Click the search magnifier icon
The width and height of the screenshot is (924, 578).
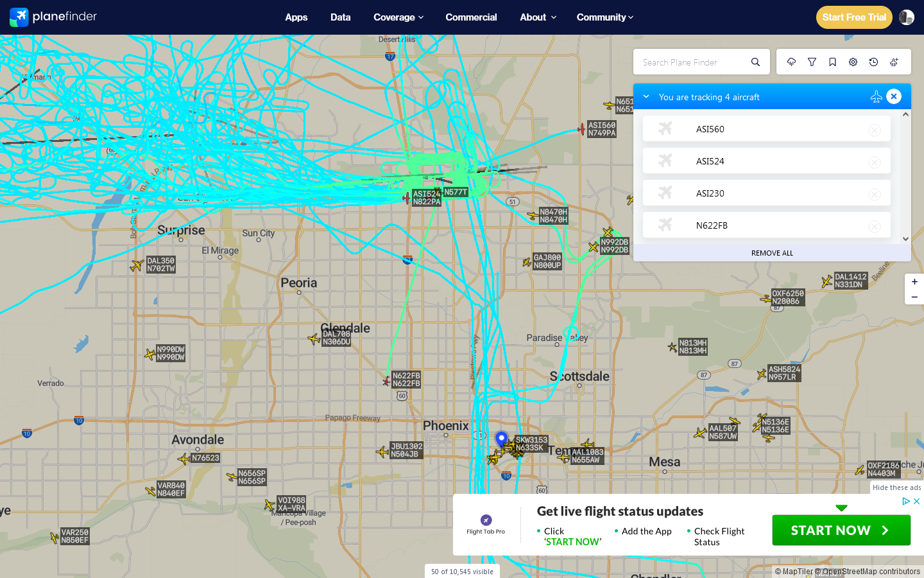click(x=755, y=62)
